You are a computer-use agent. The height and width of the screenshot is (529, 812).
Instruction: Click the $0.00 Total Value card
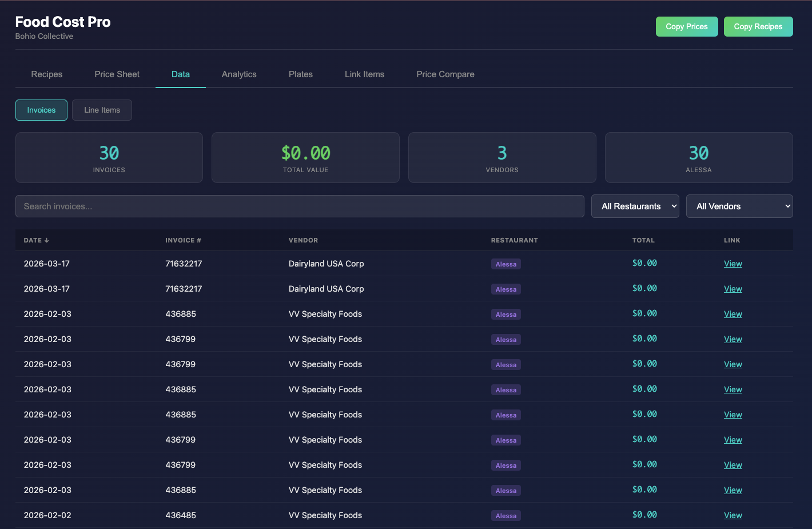[306, 158]
